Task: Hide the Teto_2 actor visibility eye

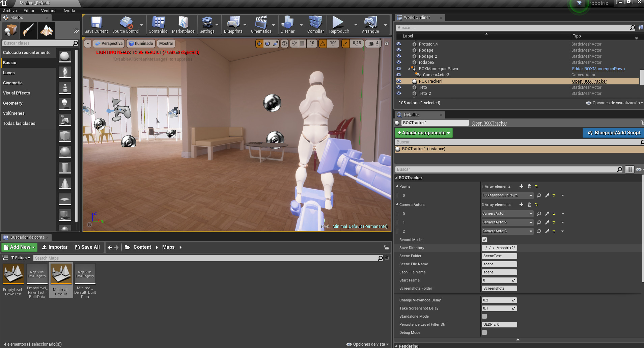Action: [x=399, y=93]
